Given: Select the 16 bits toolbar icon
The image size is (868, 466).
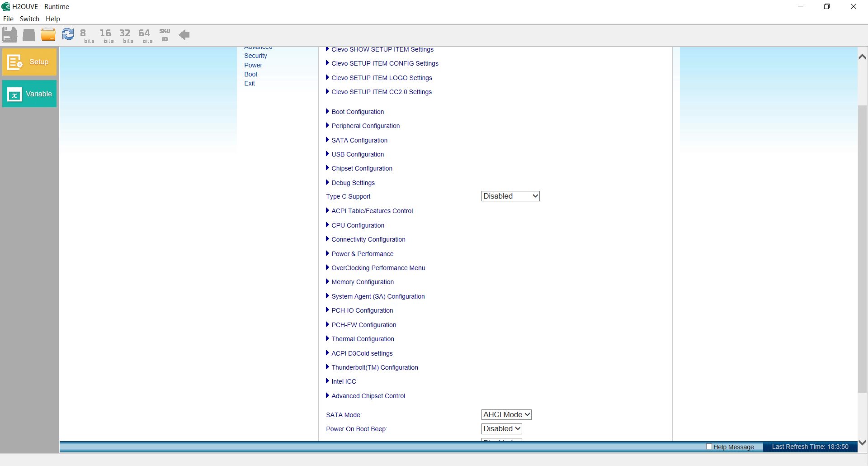Looking at the screenshot, I should (107, 36).
